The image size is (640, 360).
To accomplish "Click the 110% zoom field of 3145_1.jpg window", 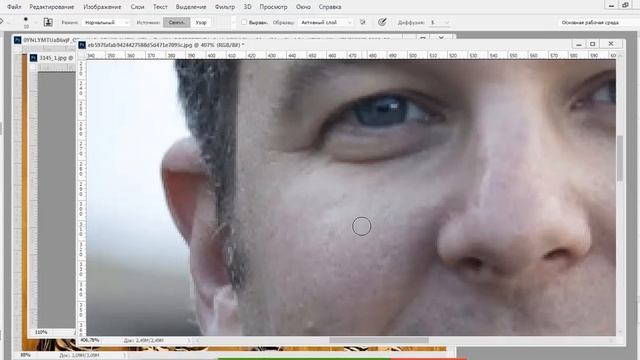I will 41,333.
